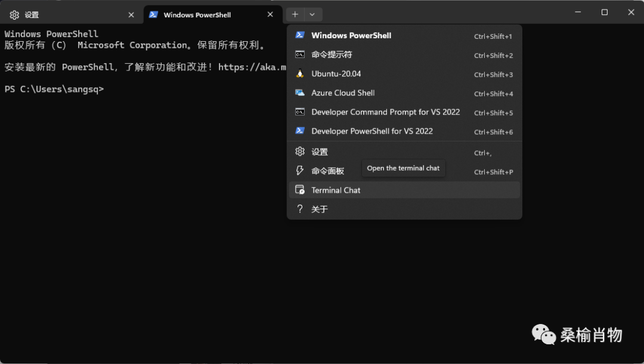Screen dimensions: 644x364
Task: Click Ctrl+Shift+1 shortcut text
Action: click(x=493, y=36)
